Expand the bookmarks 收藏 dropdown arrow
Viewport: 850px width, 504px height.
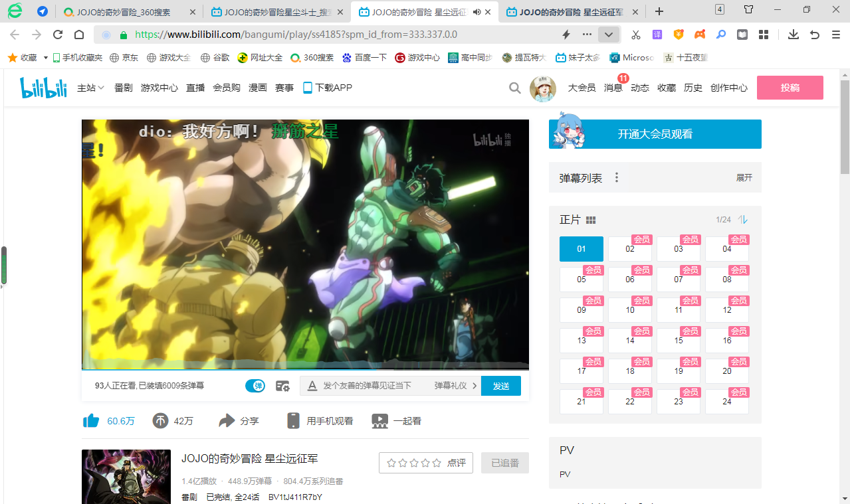click(x=46, y=58)
